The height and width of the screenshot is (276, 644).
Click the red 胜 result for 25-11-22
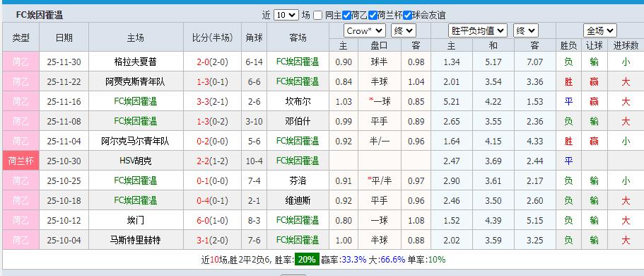tap(568, 82)
